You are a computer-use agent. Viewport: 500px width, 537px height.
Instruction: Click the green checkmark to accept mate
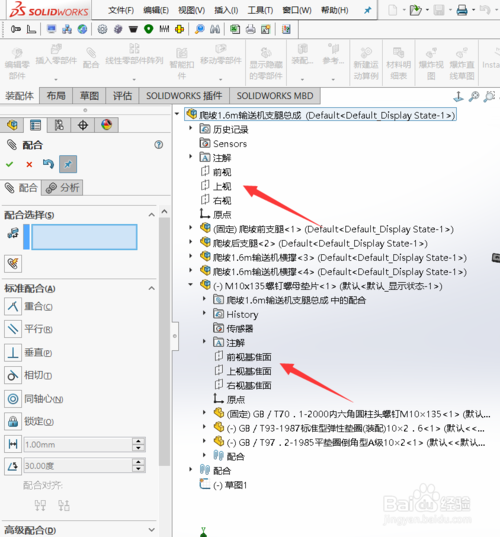10,164
